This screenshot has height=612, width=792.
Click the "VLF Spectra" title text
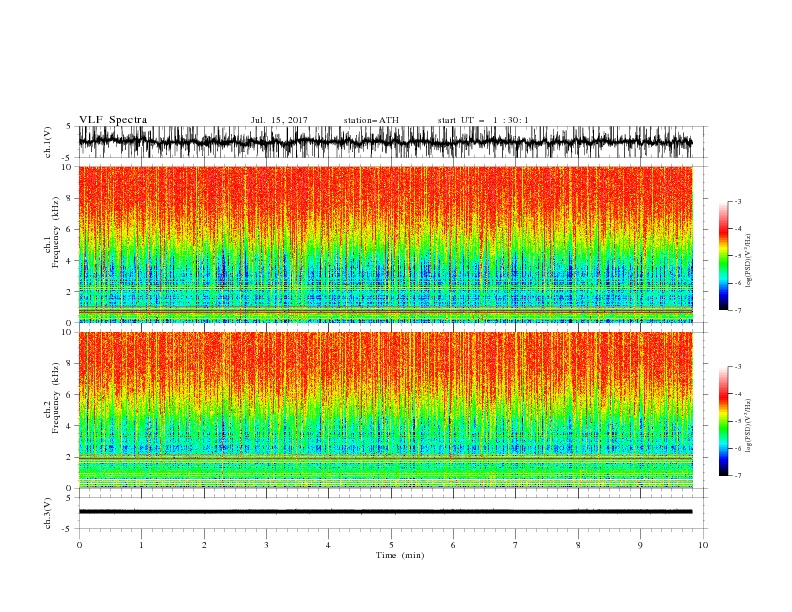point(113,120)
